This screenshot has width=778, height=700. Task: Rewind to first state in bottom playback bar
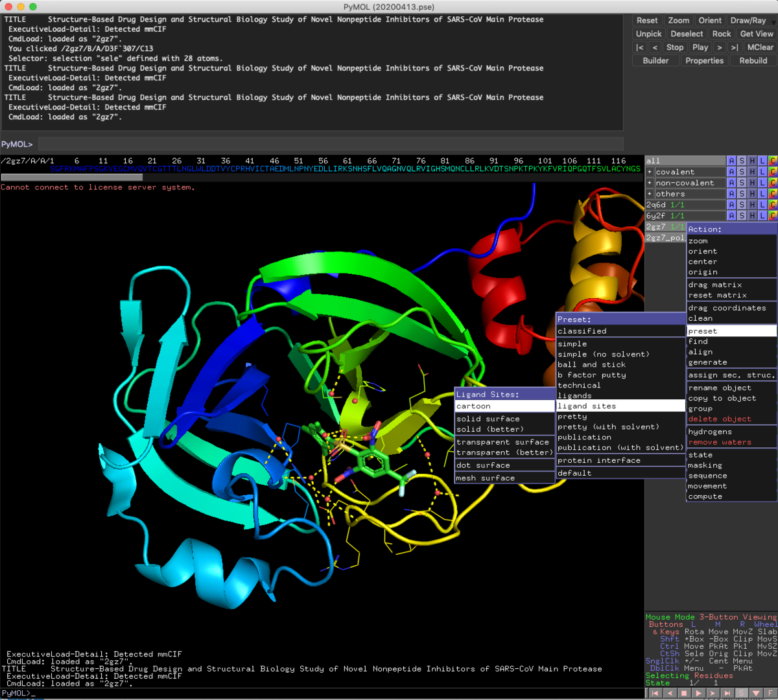655,693
